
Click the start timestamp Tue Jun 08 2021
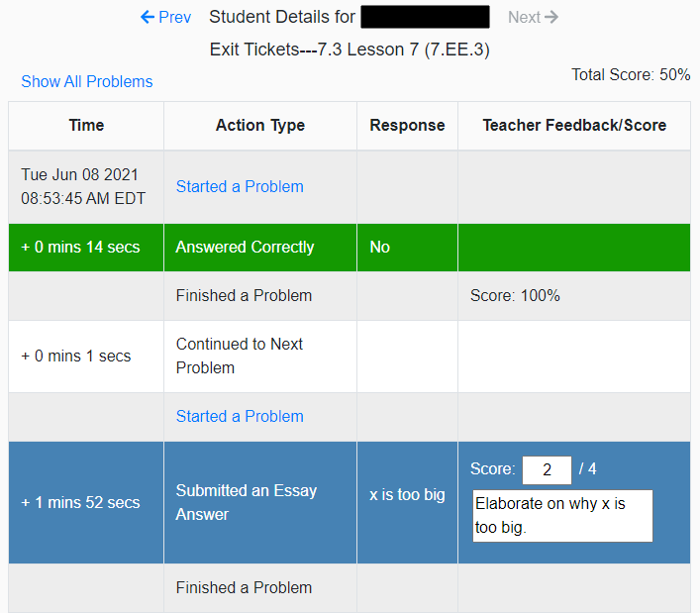[x=83, y=186]
